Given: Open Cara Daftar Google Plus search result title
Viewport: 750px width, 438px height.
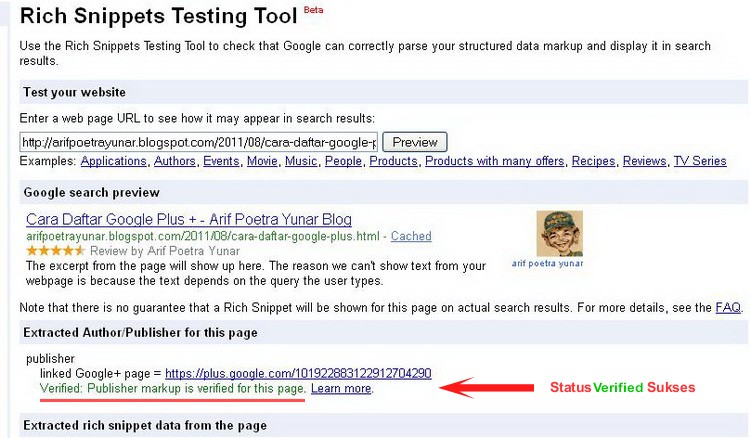Looking at the screenshot, I should tap(189, 219).
